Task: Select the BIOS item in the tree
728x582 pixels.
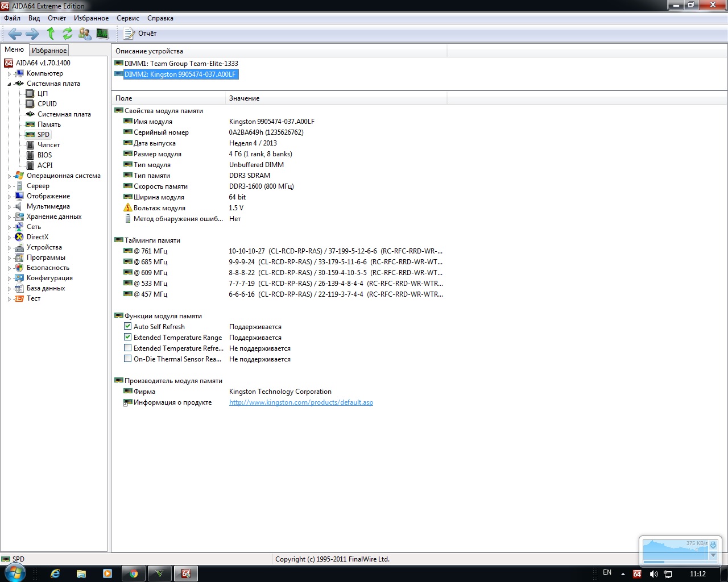Action: pos(44,155)
